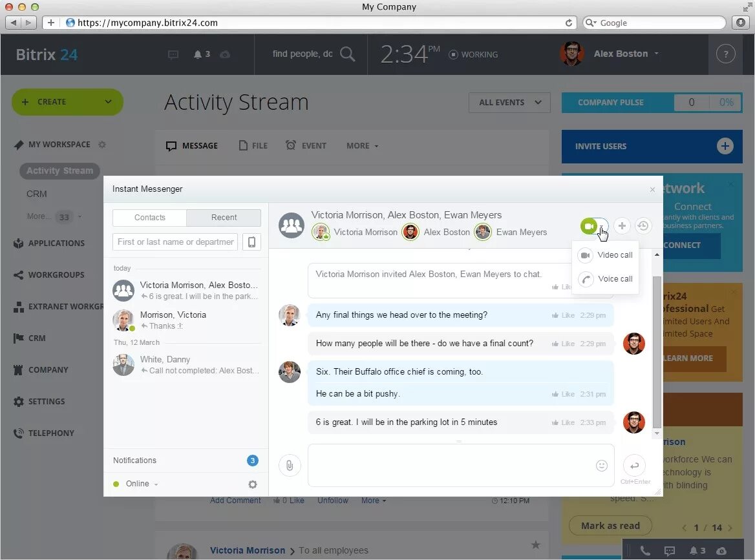
Task: Open the Morrison, Victoria conversation
Action: [x=186, y=320]
